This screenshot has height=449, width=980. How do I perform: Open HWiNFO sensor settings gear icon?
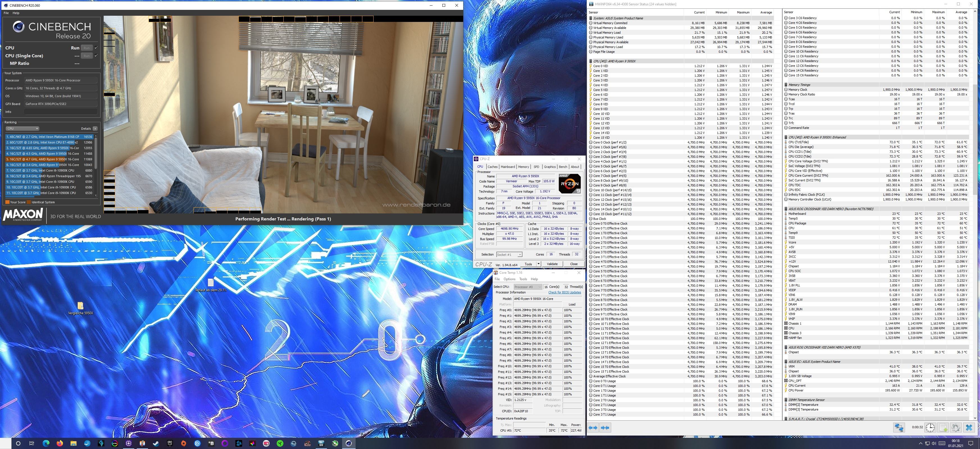tap(956, 428)
